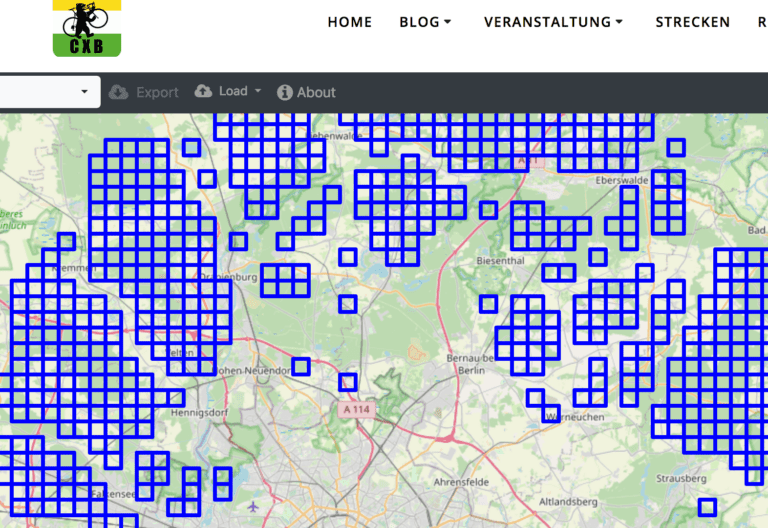Viewport: 768px width, 528px height.
Task: Open the white select box in toolbar
Action: click(50, 92)
